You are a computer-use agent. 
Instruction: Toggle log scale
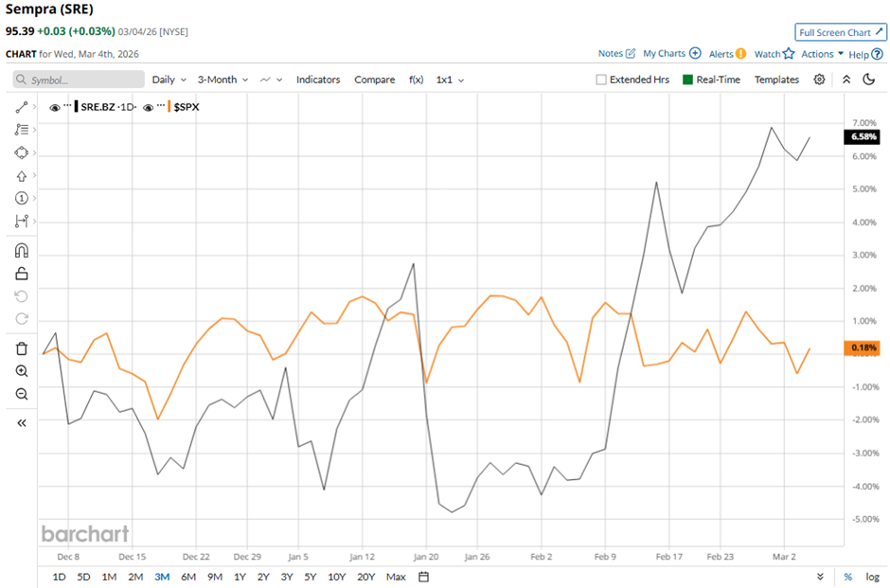(872, 577)
